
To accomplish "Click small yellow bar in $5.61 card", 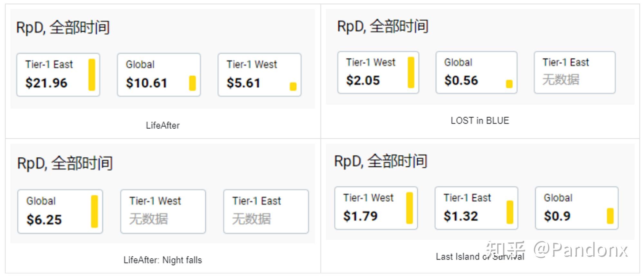I will coord(293,86).
